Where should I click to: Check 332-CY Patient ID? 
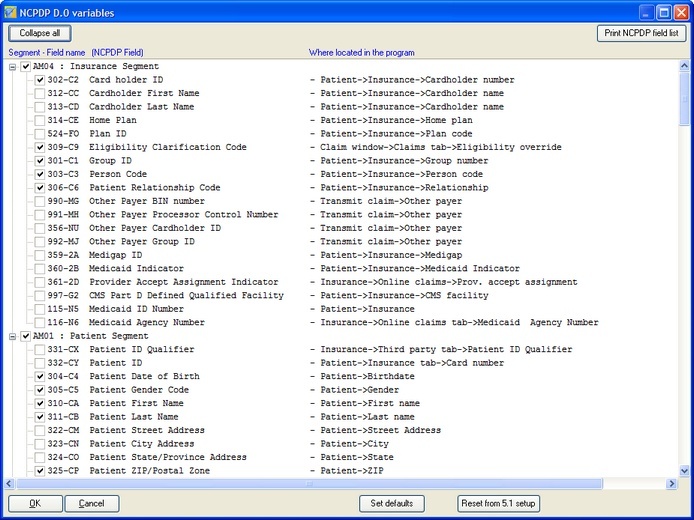click(40, 363)
